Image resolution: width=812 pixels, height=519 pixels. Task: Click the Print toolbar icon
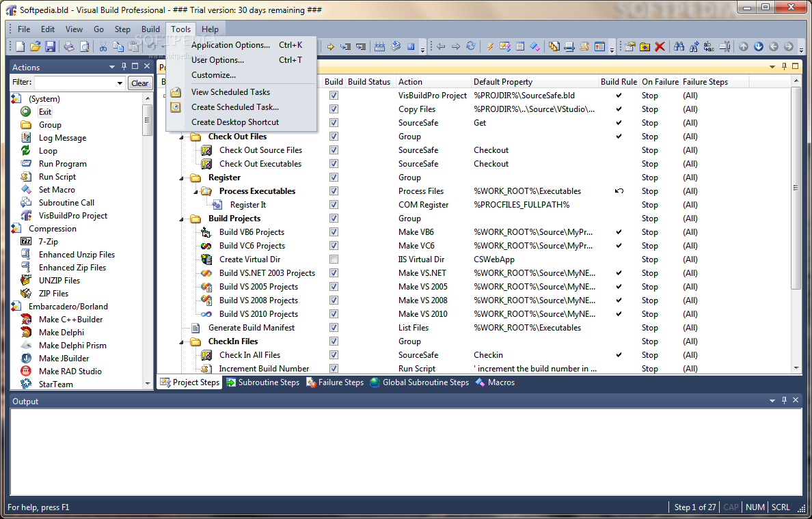pyautogui.click(x=68, y=46)
